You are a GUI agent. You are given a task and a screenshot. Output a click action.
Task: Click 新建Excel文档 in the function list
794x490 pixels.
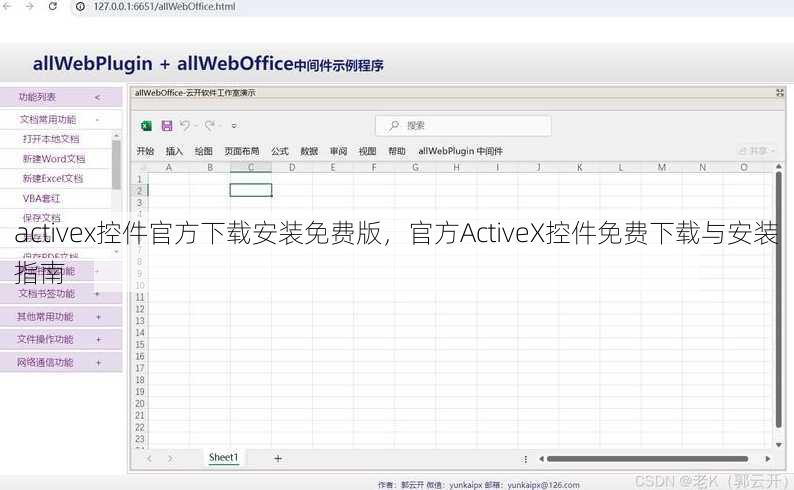[53, 178]
